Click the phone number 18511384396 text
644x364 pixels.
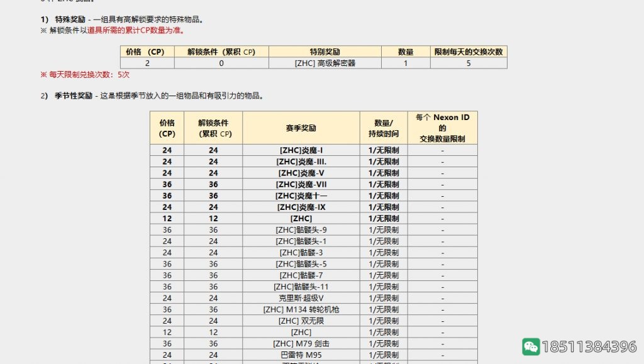[x=589, y=346]
